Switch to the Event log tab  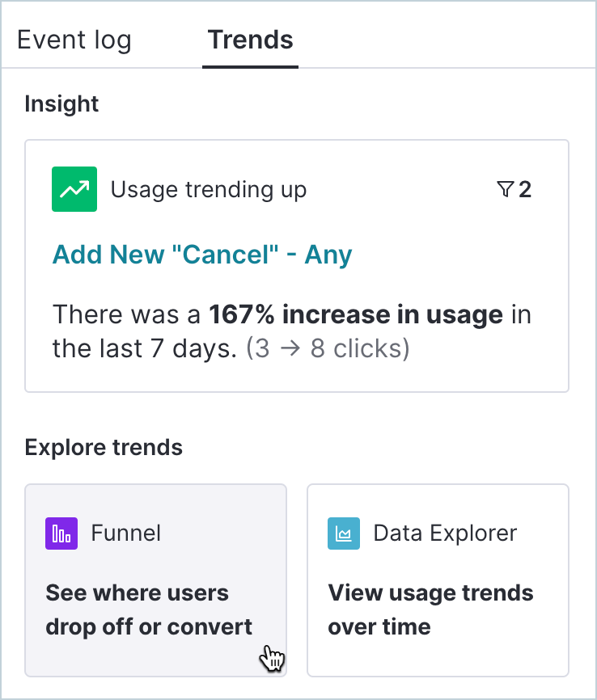74,40
